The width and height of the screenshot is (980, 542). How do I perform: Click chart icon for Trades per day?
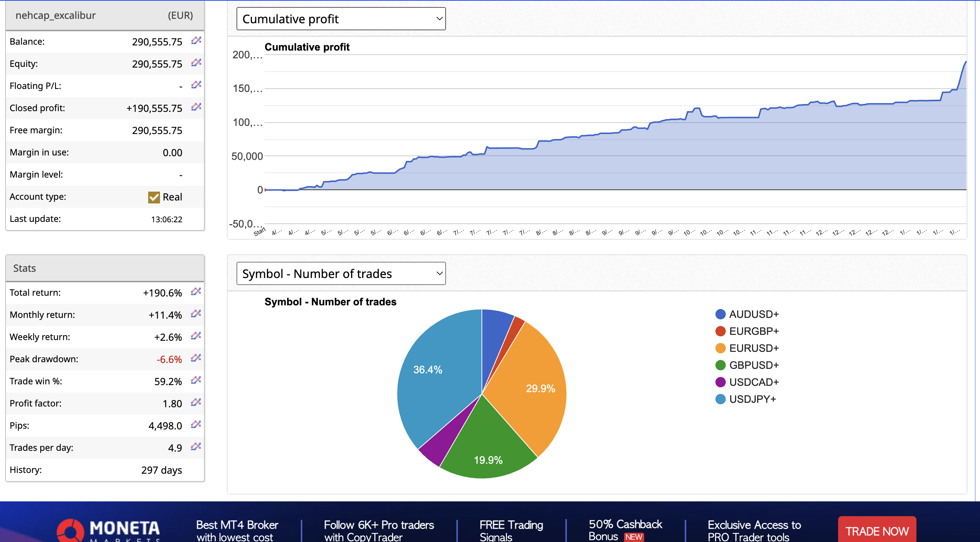click(196, 447)
